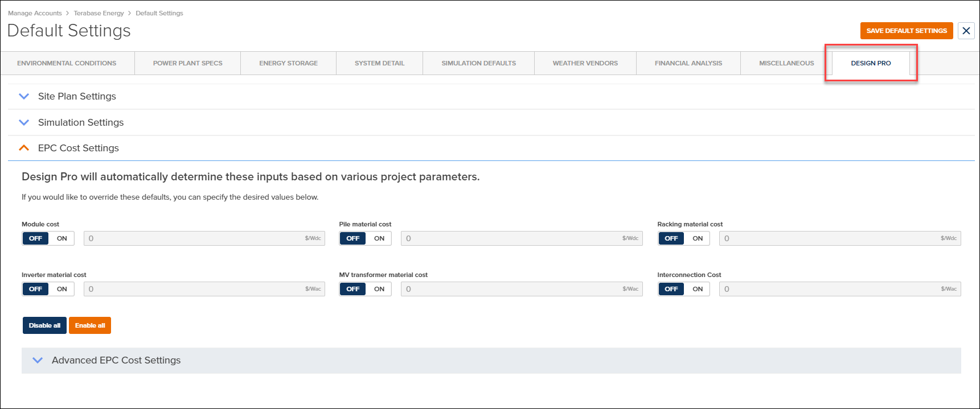Go to System Detail tab
Image resolution: width=980 pixels, height=409 pixels.
379,63
